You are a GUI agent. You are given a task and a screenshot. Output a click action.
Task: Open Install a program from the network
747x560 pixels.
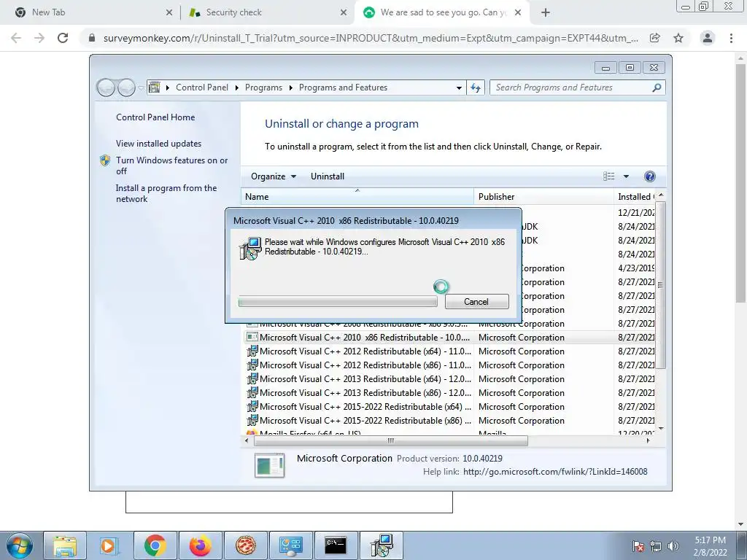click(x=166, y=193)
